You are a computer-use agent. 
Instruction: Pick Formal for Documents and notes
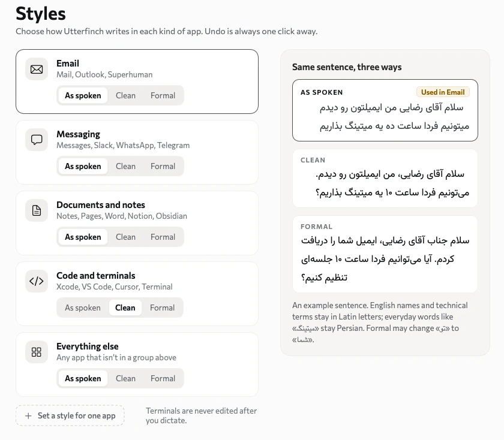[163, 237]
